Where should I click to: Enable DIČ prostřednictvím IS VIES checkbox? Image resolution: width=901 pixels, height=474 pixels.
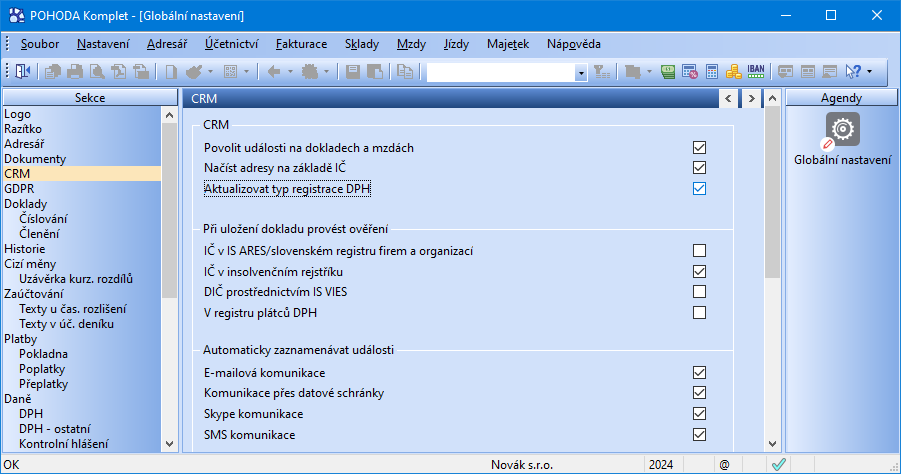tap(699, 292)
